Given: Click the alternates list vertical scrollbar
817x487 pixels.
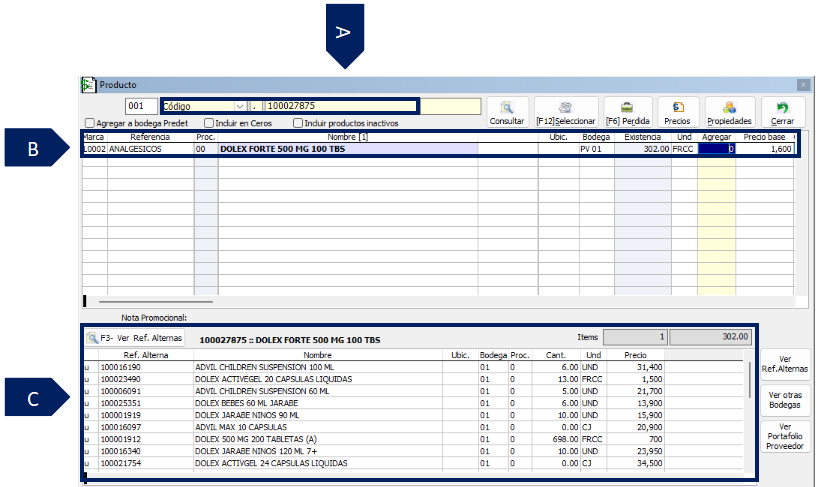Looking at the screenshot, I should (x=749, y=380).
